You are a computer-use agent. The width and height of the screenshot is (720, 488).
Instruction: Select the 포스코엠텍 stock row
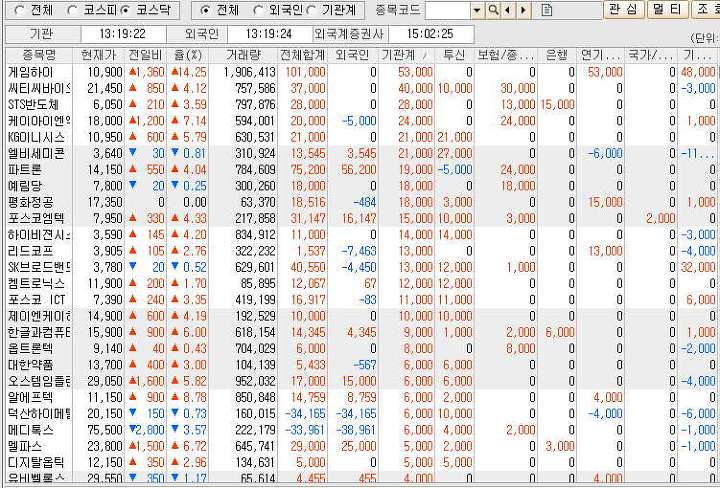pyautogui.click(x=363, y=219)
